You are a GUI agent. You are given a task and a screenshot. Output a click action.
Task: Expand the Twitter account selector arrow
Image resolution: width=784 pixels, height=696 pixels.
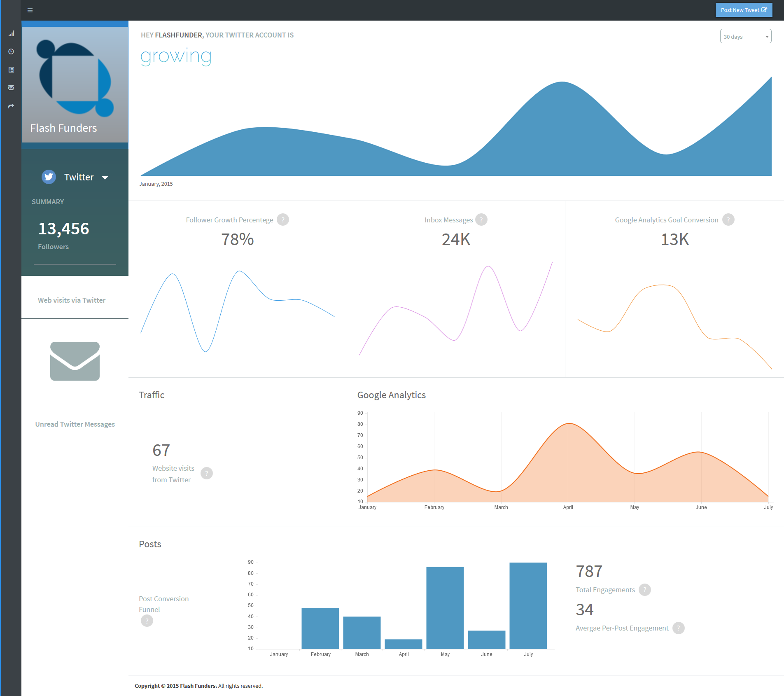(x=105, y=178)
